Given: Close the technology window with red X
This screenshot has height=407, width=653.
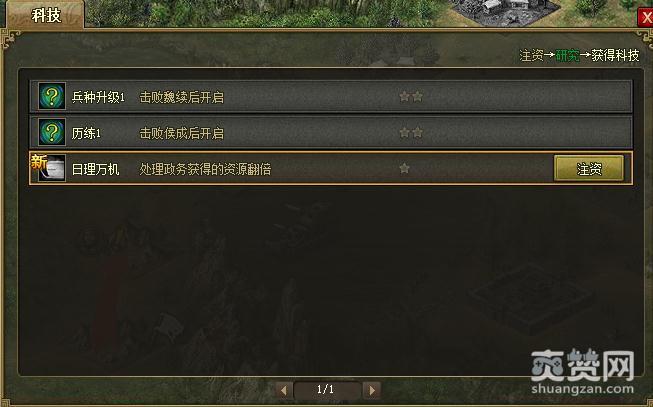Looking at the screenshot, I should coord(646,18).
